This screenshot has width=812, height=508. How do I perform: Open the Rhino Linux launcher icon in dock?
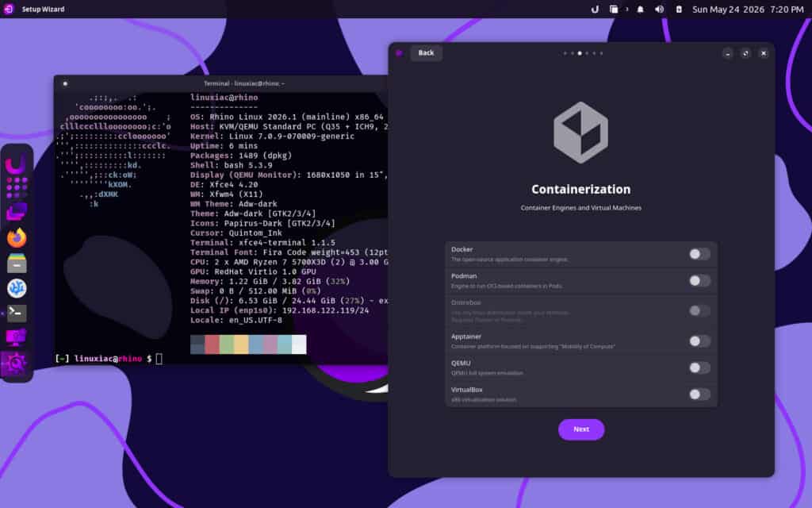pos(16,164)
